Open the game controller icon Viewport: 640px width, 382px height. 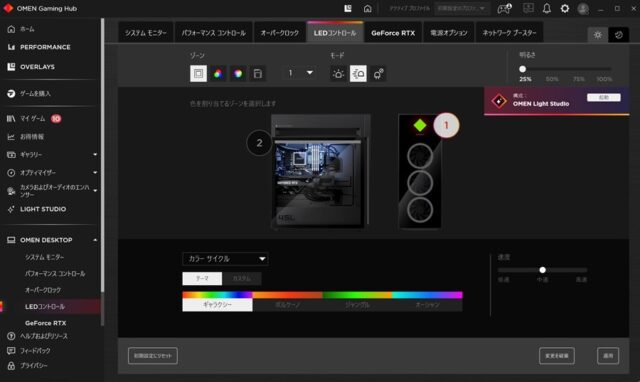point(504,8)
